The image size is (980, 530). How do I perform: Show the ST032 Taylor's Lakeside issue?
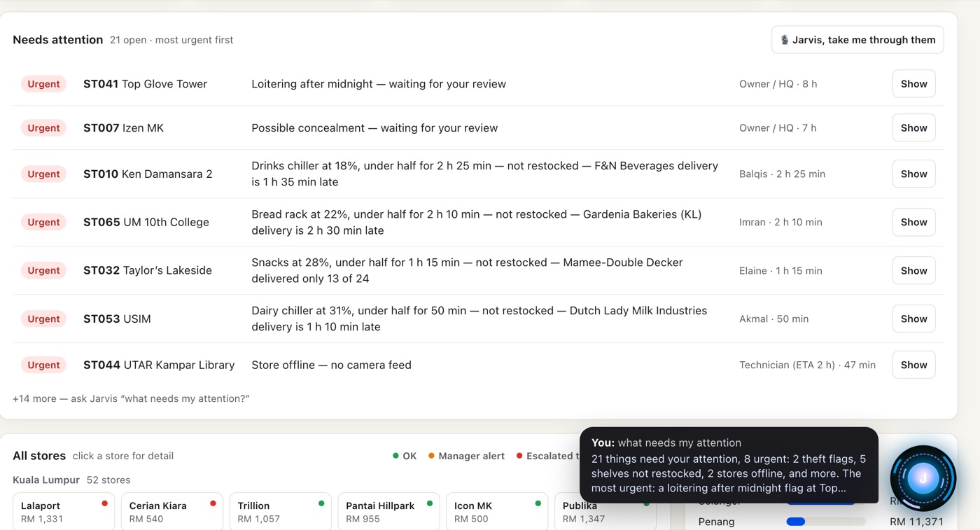[x=913, y=271]
